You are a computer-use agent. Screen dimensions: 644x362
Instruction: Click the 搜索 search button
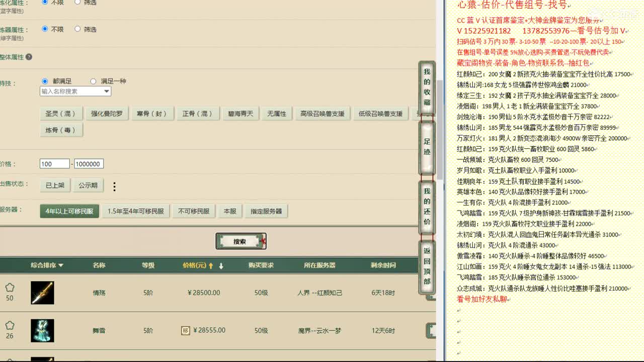pyautogui.click(x=240, y=241)
